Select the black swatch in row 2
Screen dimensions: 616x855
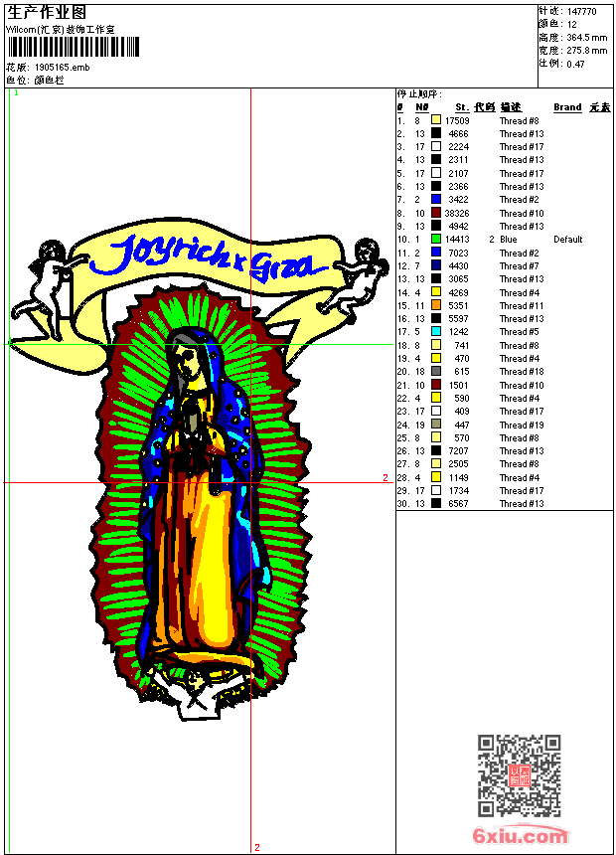pos(436,133)
